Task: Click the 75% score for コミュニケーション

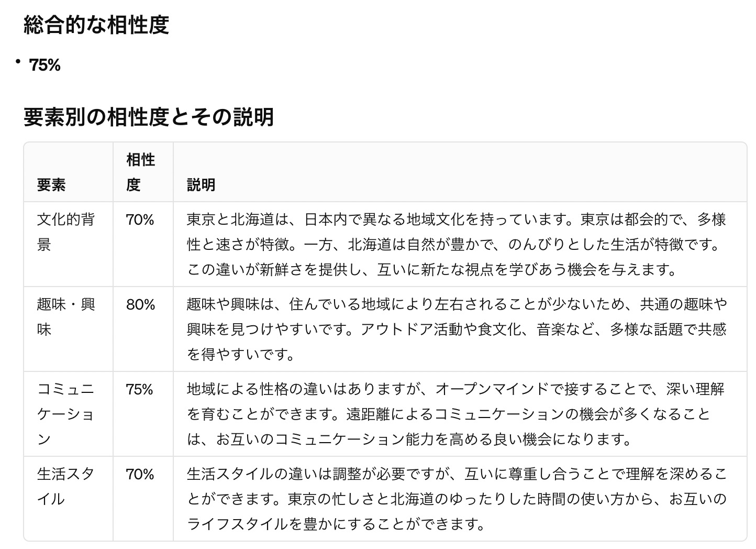Action: 140,389
